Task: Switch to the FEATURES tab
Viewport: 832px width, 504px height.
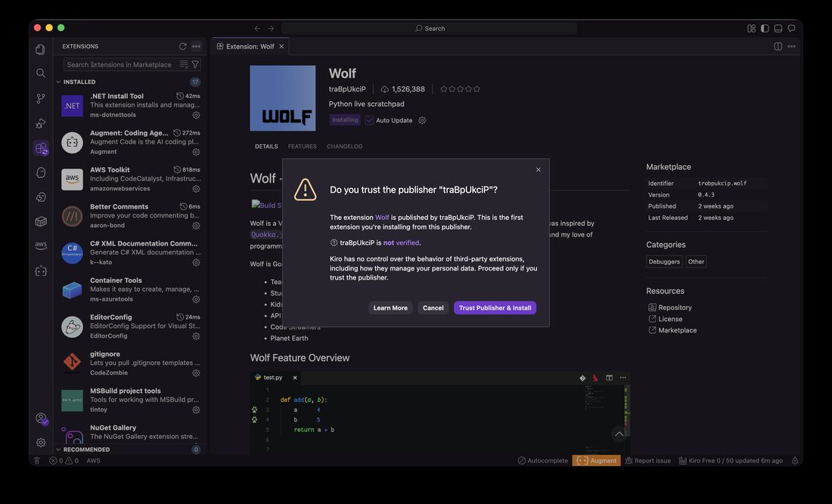Action: [302, 147]
